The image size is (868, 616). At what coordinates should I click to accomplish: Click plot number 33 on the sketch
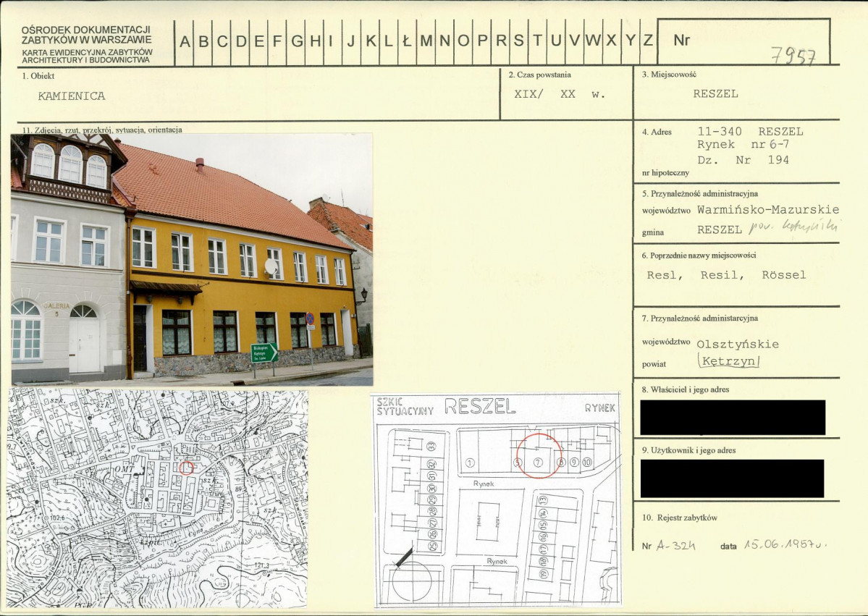[431, 446]
